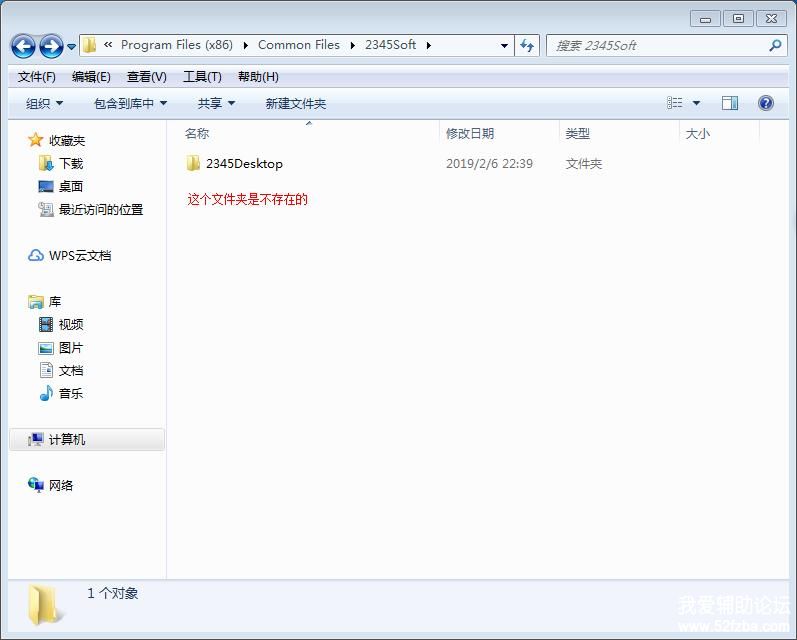Expand arrow after Common Files

point(352,46)
